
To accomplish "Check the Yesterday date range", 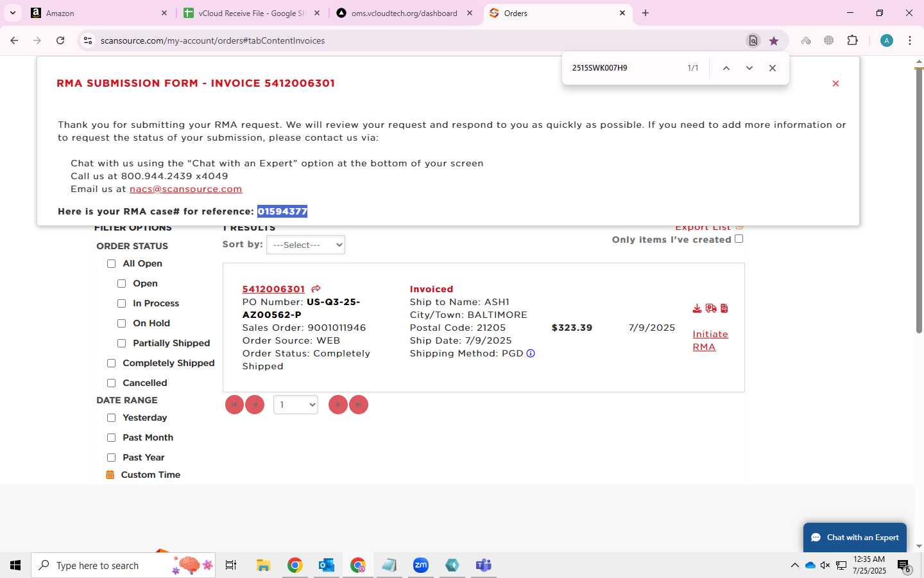I will click(112, 417).
